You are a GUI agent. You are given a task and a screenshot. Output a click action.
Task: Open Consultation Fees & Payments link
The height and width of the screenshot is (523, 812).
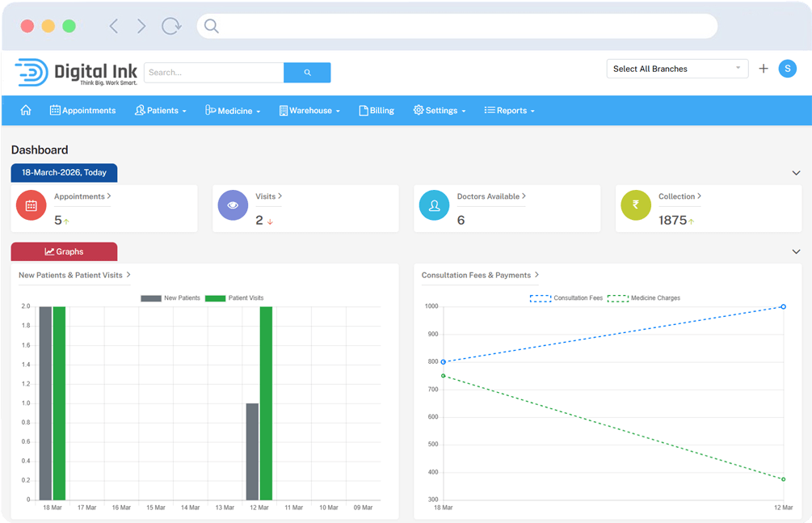pyautogui.click(x=480, y=275)
